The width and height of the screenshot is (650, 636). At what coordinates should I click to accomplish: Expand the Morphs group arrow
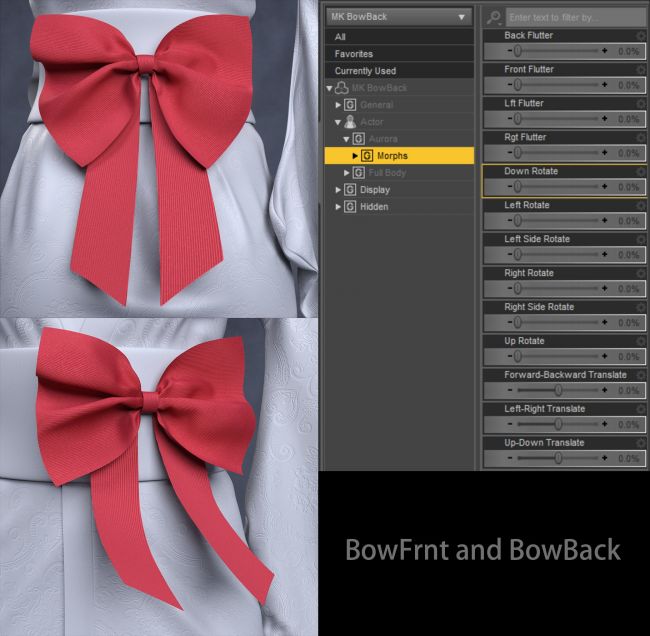click(x=355, y=156)
